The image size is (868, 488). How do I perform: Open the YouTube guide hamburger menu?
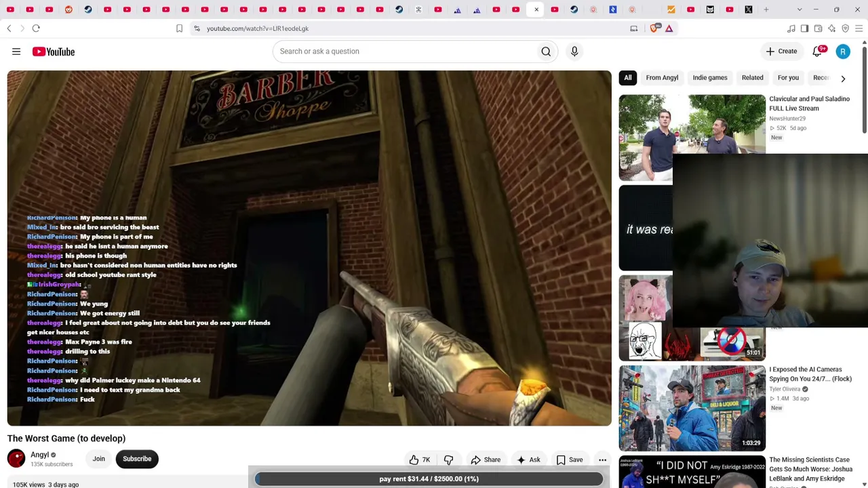(16, 52)
